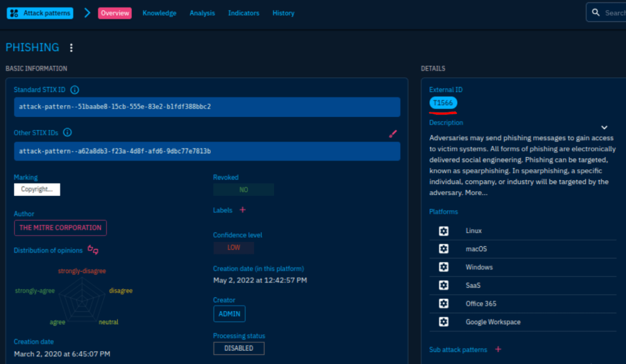This screenshot has height=364, width=626.
Task: Click the THE MITRE CORPORATION author chip
Action: (60, 227)
